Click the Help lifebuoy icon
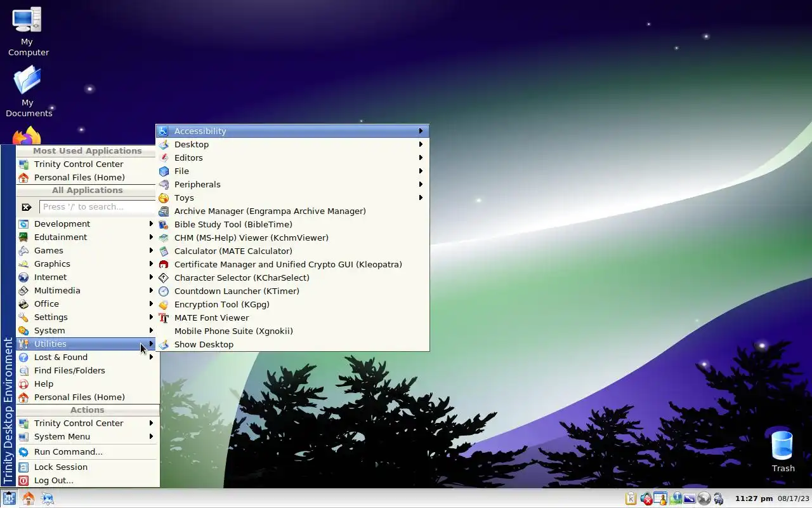 click(x=23, y=384)
